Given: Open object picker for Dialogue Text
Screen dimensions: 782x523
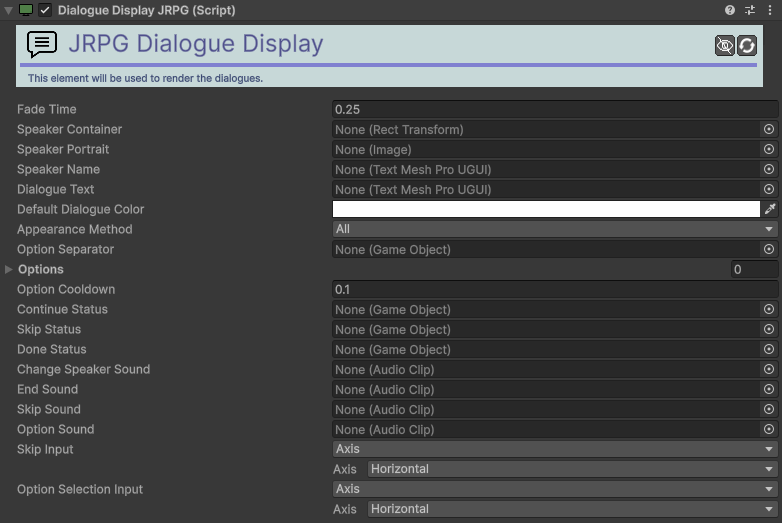Looking at the screenshot, I should (769, 189).
